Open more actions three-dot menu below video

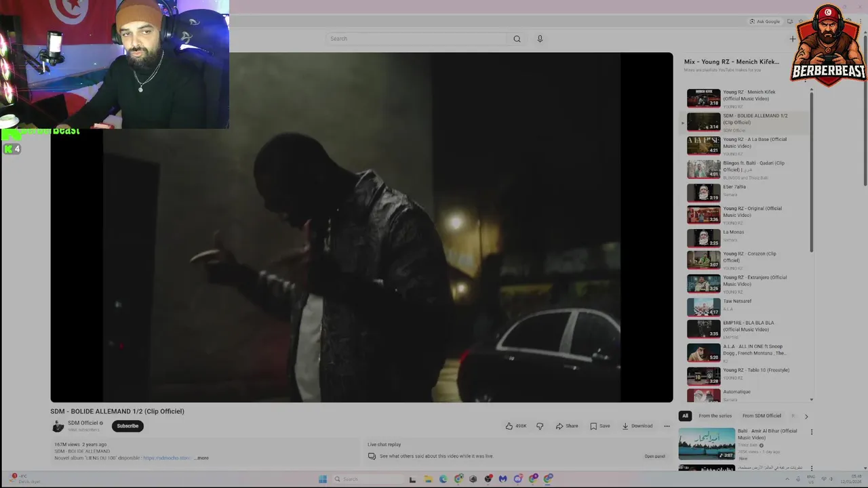click(x=667, y=426)
